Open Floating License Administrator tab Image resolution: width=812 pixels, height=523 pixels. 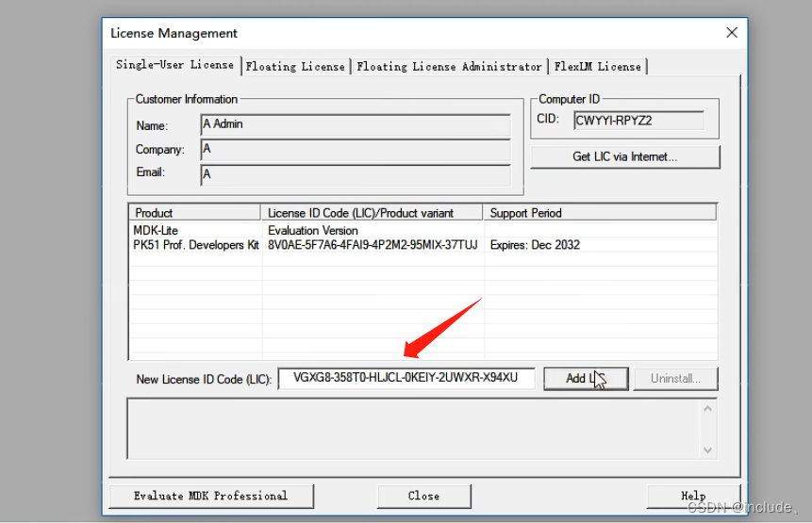tap(449, 67)
